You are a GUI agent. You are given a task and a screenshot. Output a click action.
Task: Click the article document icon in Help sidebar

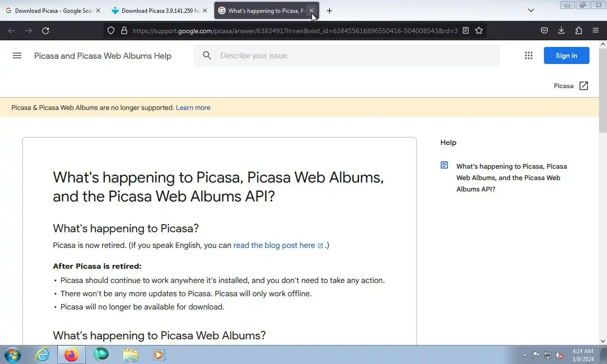444,165
